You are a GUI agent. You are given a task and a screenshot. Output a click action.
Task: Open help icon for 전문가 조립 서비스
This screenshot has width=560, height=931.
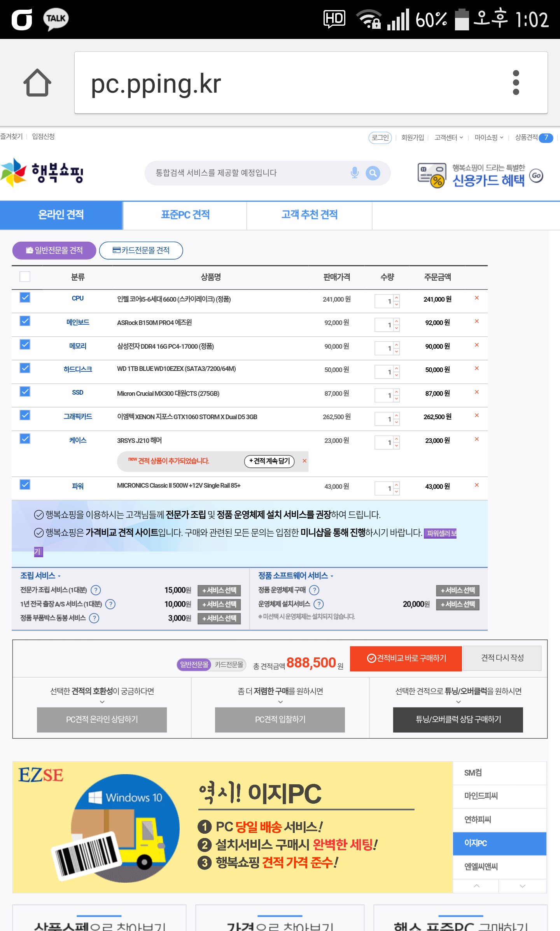[x=96, y=590]
